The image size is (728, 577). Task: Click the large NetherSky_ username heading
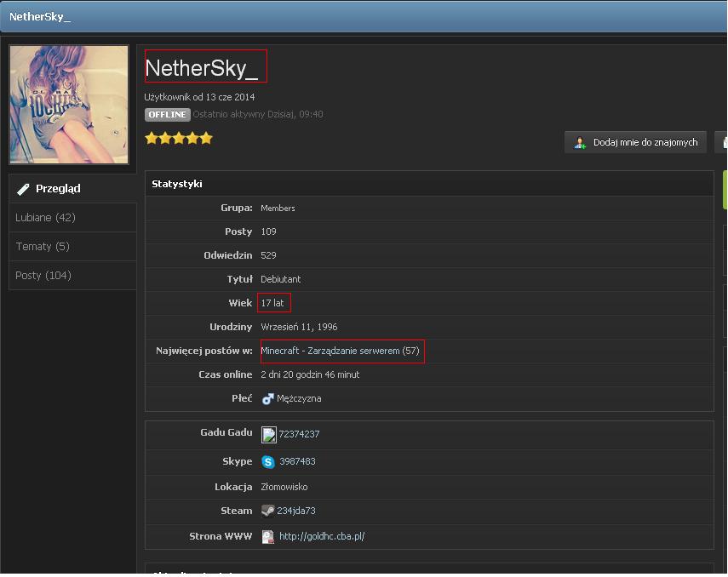pos(201,68)
